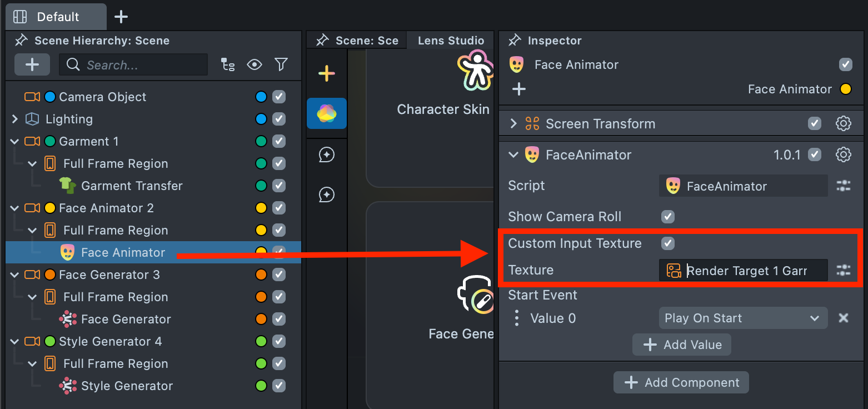Click the yellow Face Animator layer color dot

(846, 89)
